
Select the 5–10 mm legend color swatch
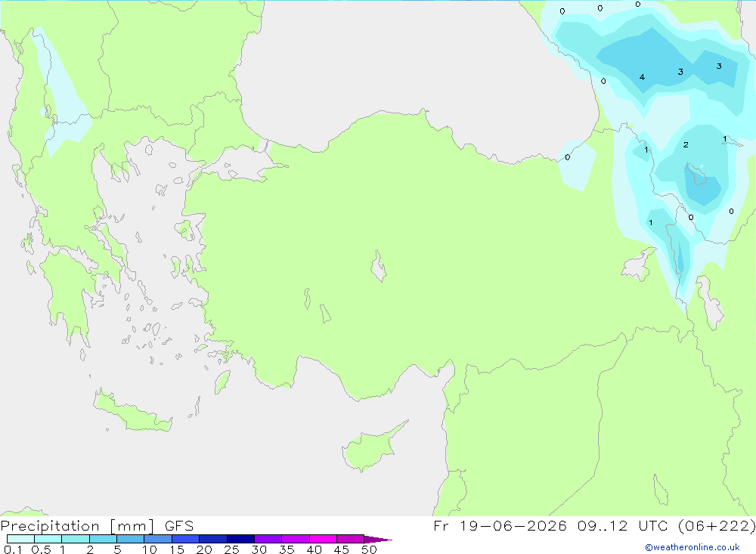pos(131,539)
